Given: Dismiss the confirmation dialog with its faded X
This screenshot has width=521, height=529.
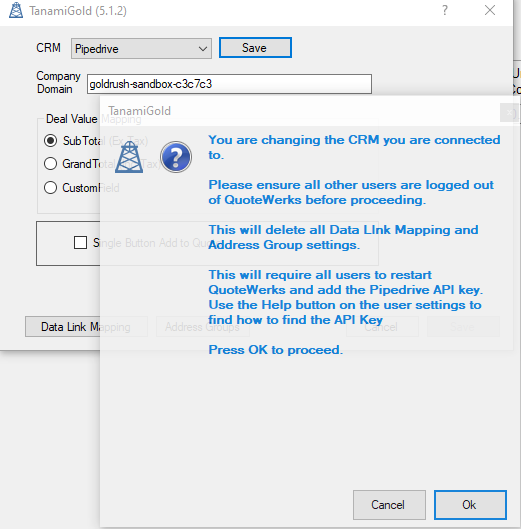Looking at the screenshot, I should click(509, 113).
